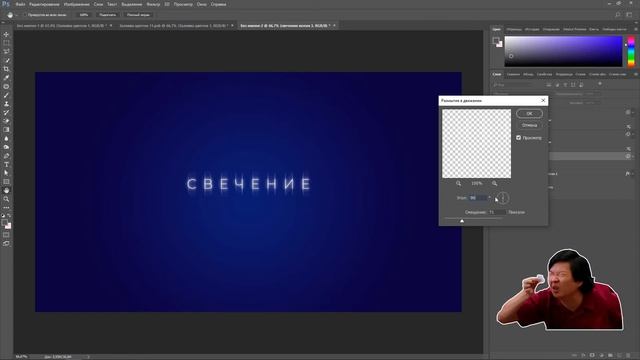Toggle layer filtering switch in Layers panel
This screenshot has height=360, width=640.
click(600, 84)
